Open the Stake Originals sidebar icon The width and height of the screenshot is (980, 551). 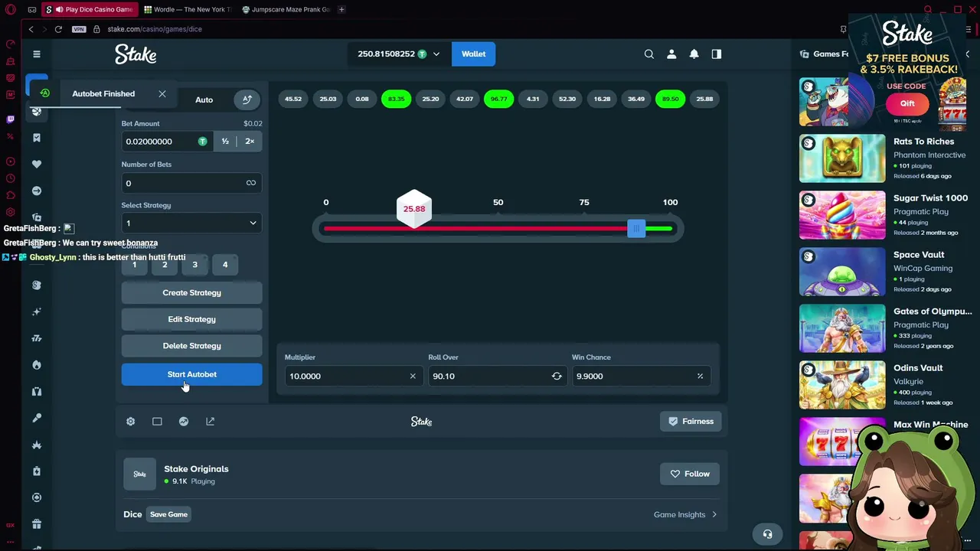point(37,285)
